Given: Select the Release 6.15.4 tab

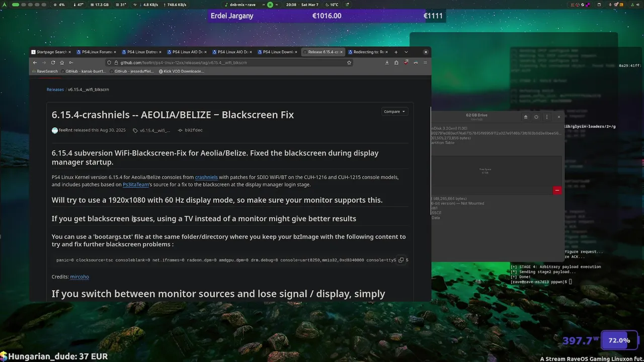Looking at the screenshot, I should (324, 52).
